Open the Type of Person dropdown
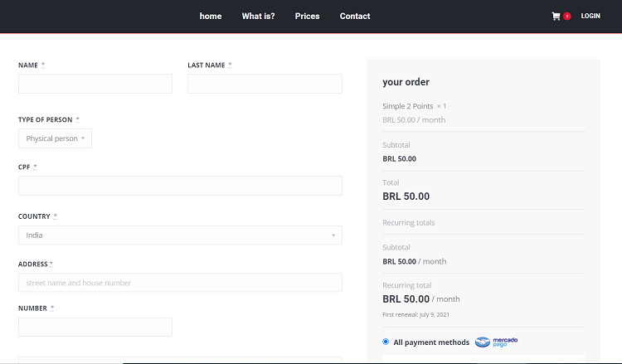 click(55, 138)
